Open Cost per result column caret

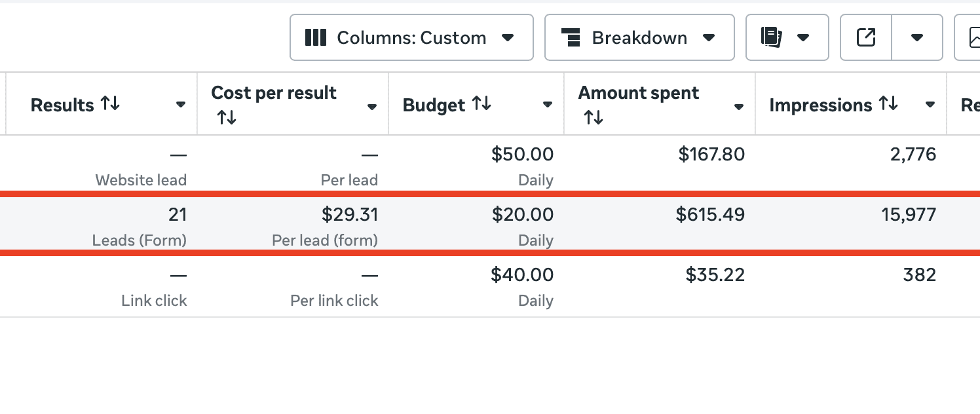point(372,107)
